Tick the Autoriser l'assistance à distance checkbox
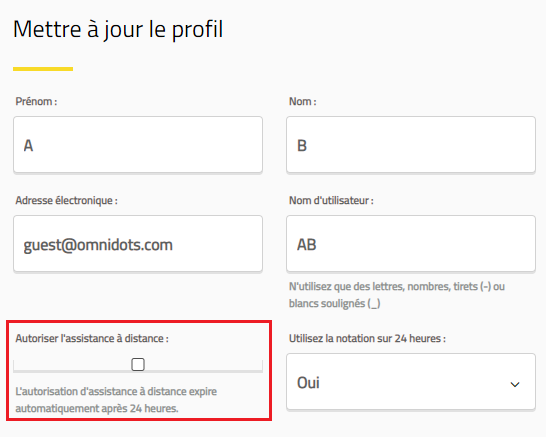546x437 pixels. (138, 365)
